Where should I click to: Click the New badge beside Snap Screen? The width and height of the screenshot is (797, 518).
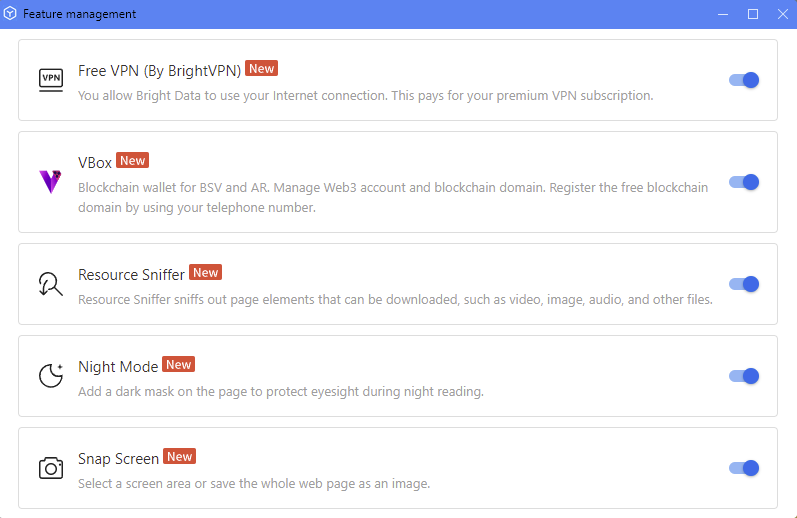[x=179, y=456]
